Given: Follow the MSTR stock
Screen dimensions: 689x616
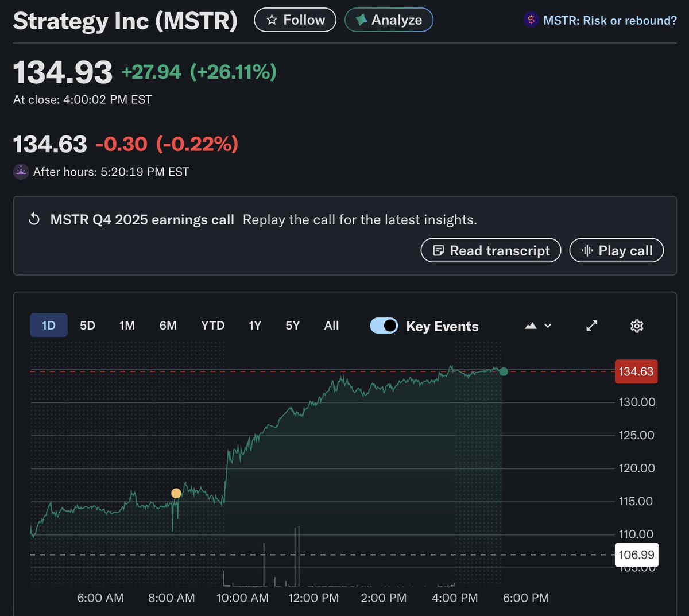Looking at the screenshot, I should coord(295,20).
